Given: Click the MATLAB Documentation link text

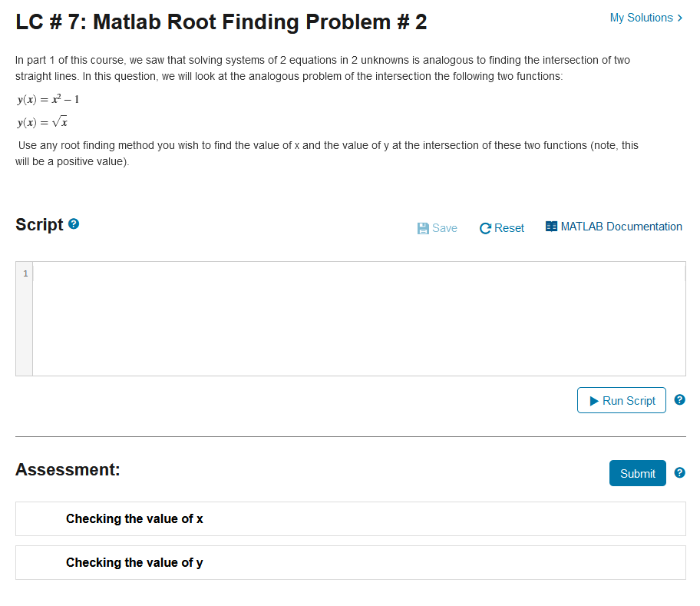Looking at the screenshot, I should pyautogui.click(x=621, y=226).
